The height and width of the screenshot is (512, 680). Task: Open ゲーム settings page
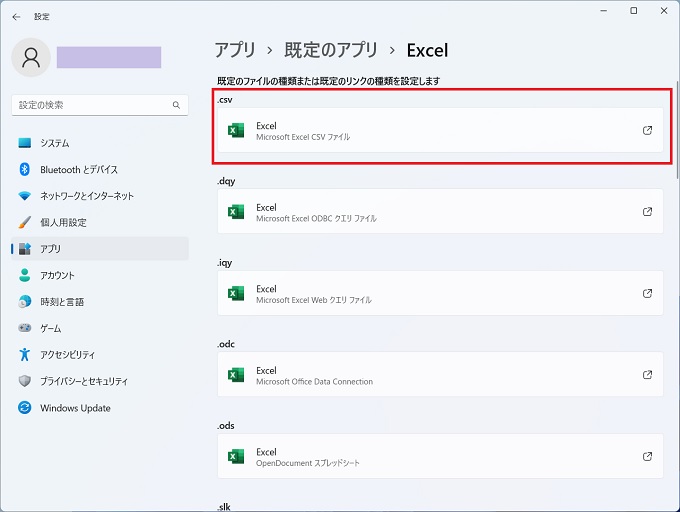[x=100, y=328]
